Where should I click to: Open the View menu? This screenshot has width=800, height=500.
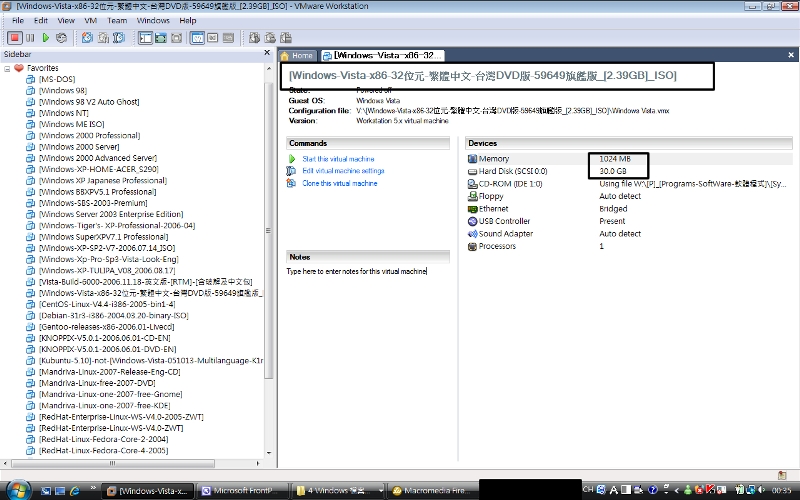(x=66, y=20)
